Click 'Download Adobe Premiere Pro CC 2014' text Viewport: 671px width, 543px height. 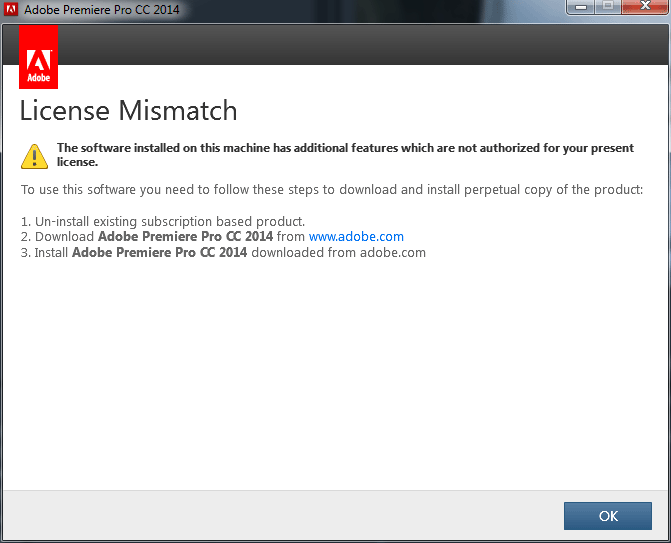pos(154,237)
